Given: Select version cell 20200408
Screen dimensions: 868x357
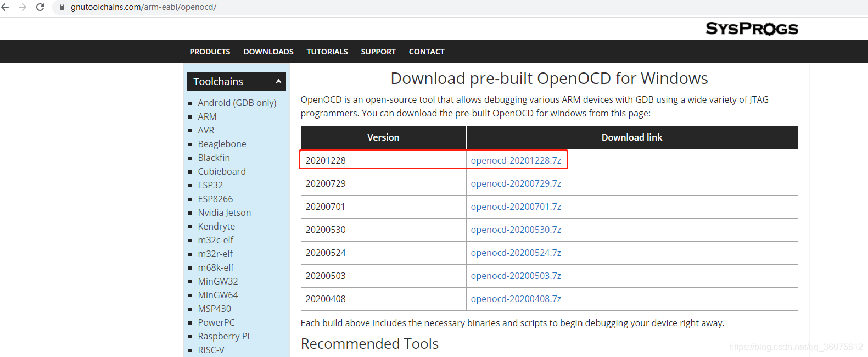Looking at the screenshot, I should tap(383, 299).
